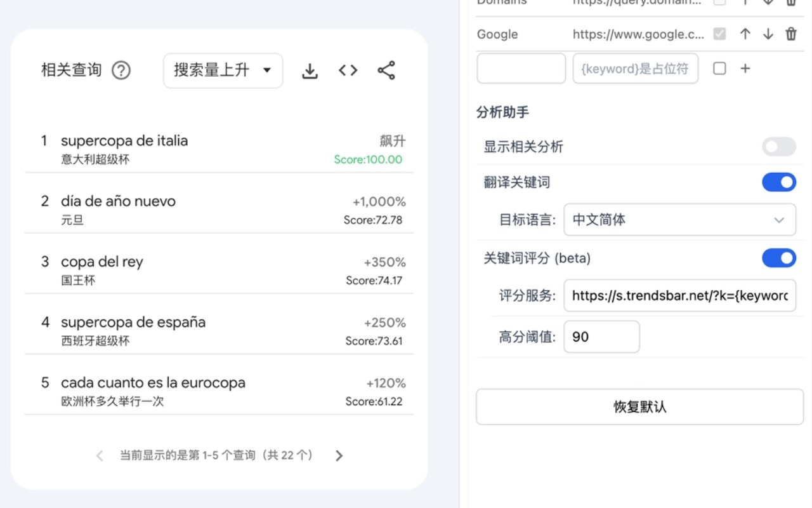Tick the checkbox in the new entry row

719,69
